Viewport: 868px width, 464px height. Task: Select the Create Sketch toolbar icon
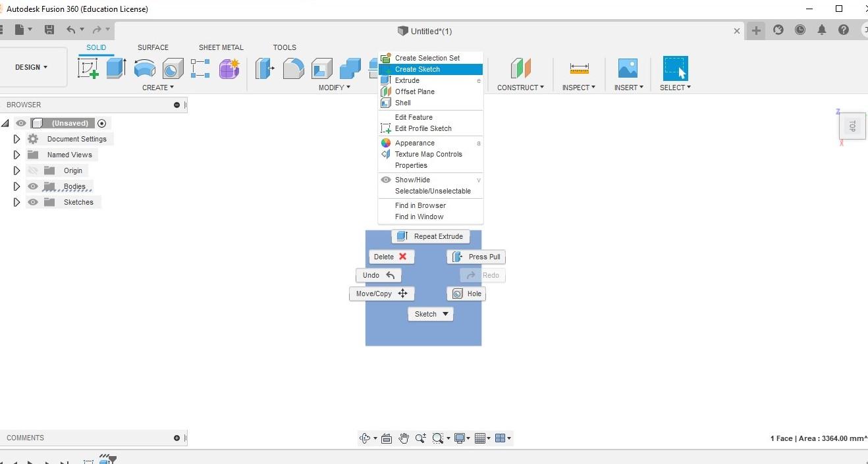tap(88, 68)
